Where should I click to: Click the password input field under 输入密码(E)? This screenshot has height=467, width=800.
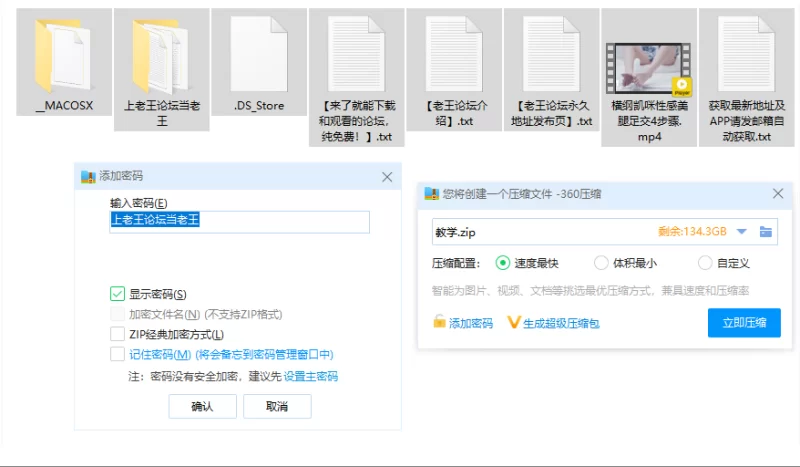(239, 222)
